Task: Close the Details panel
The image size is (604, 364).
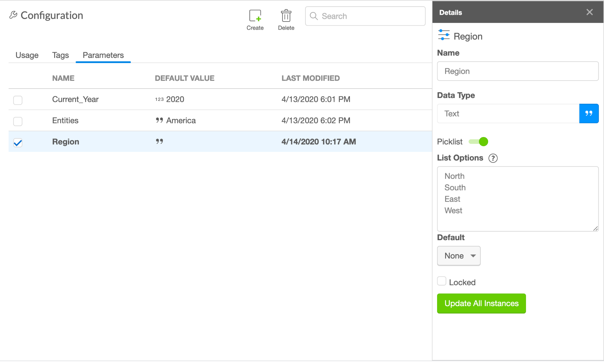Action: click(x=589, y=12)
